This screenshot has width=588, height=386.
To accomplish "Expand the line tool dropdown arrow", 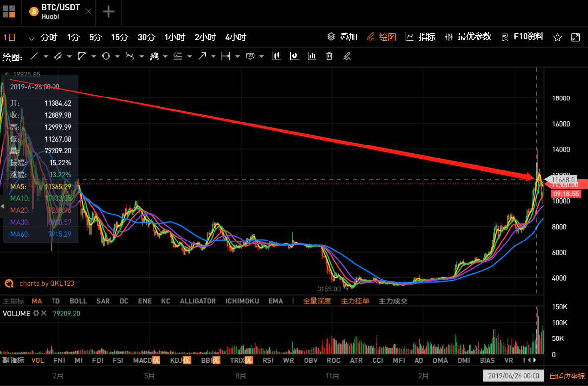I will coord(46,57).
